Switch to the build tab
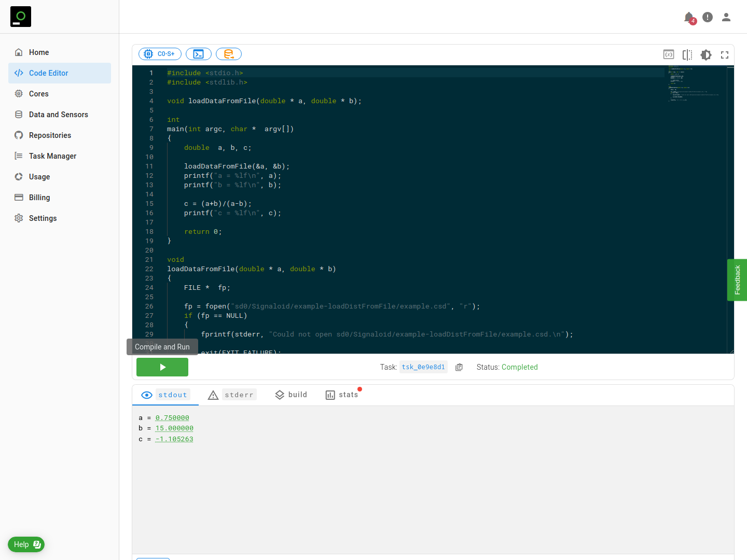Viewport: 747px width, 560px height. pos(291,395)
